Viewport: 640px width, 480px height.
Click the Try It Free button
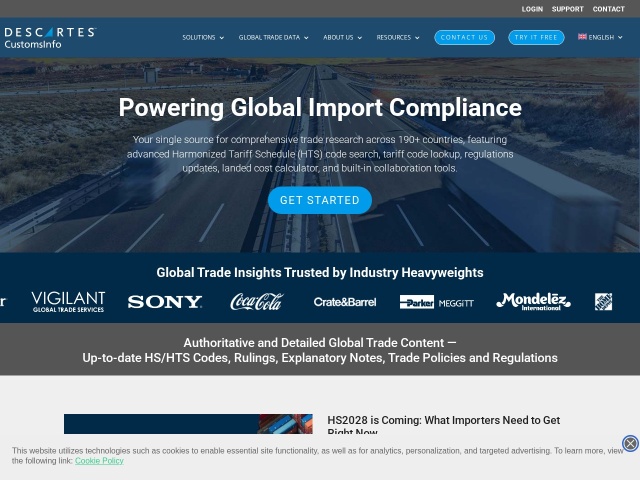(x=536, y=38)
